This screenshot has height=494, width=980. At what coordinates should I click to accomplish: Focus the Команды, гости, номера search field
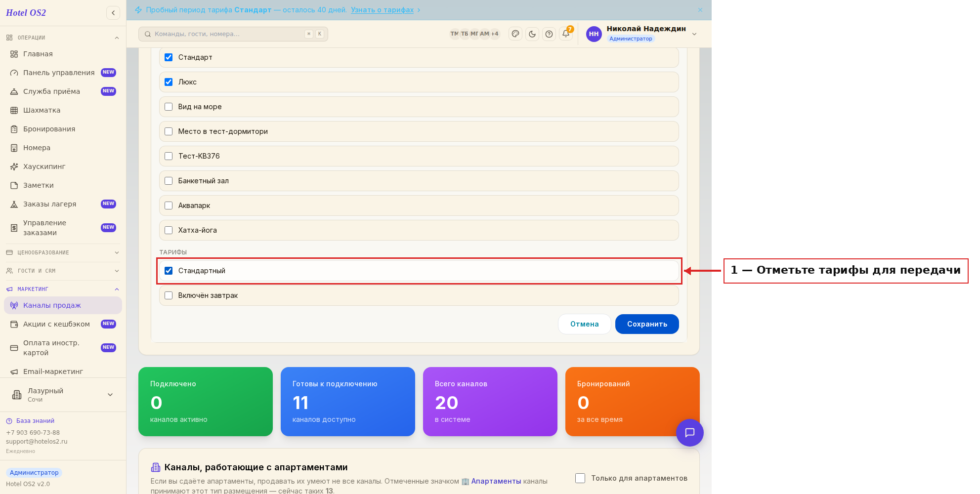coord(233,34)
